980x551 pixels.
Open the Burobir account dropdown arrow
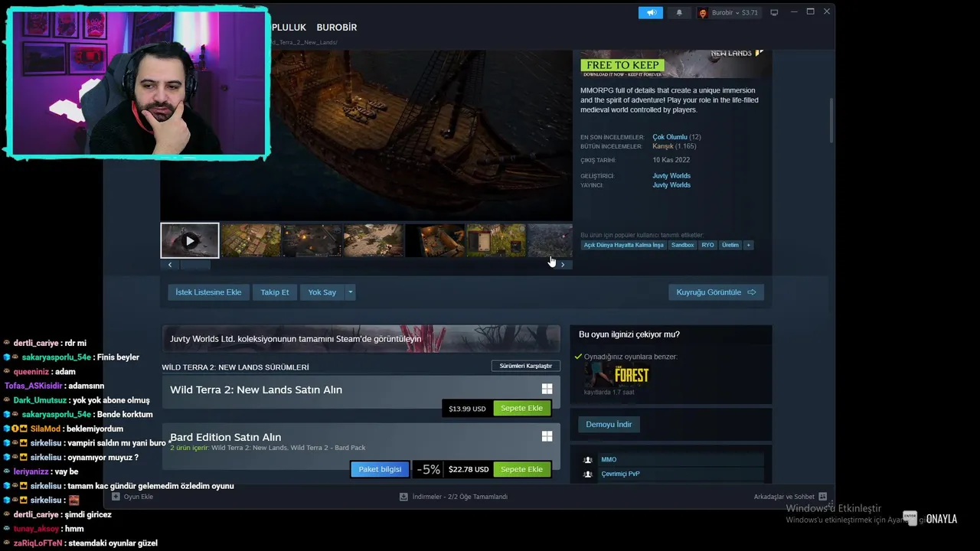tap(737, 13)
